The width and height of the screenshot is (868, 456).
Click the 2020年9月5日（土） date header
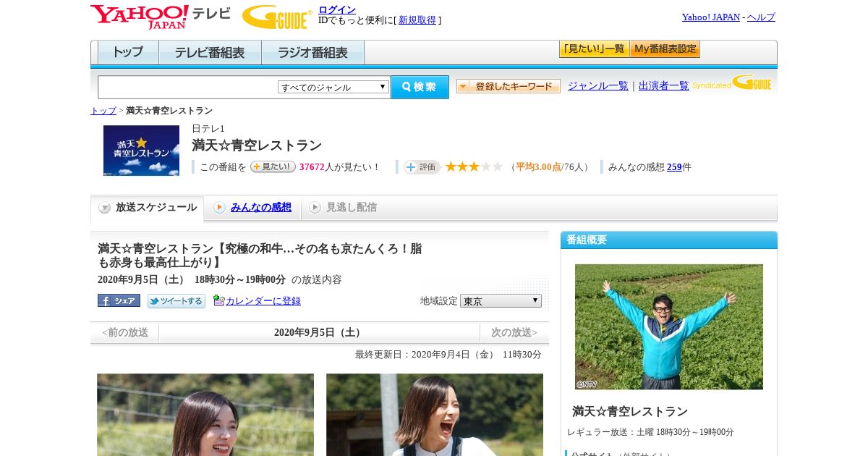319,333
